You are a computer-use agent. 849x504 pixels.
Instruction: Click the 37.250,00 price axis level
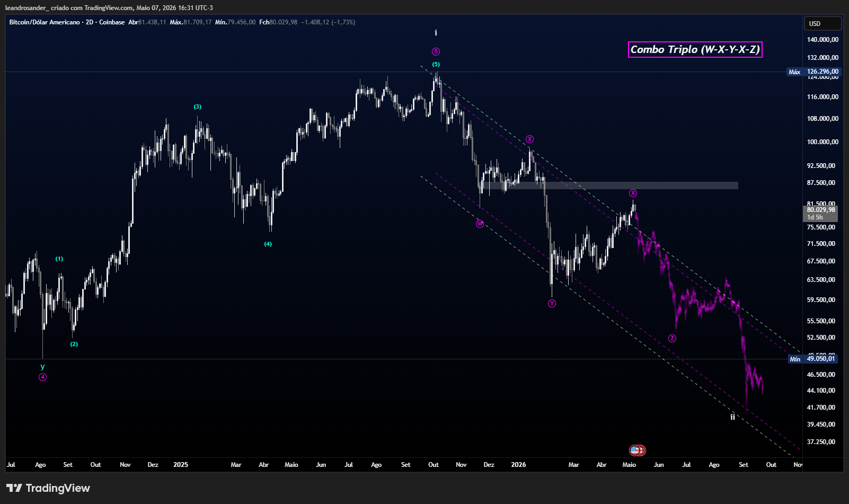(x=821, y=441)
